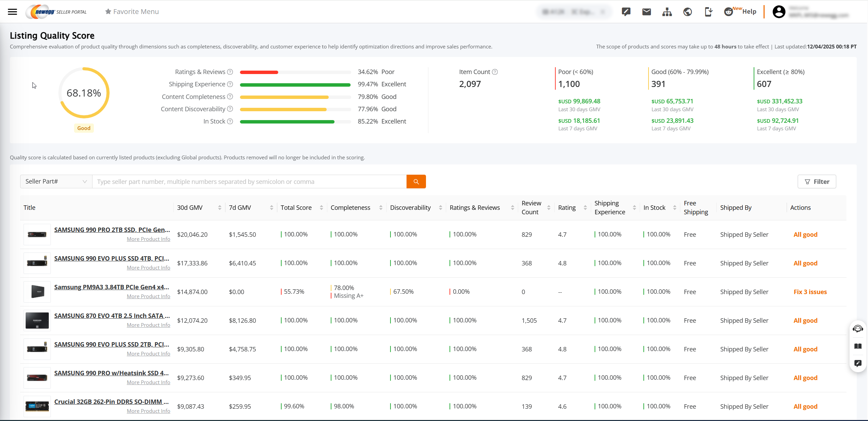Viewport: 868px width, 421px height.
Task: Open the hamburger navigation menu
Action: click(x=12, y=12)
